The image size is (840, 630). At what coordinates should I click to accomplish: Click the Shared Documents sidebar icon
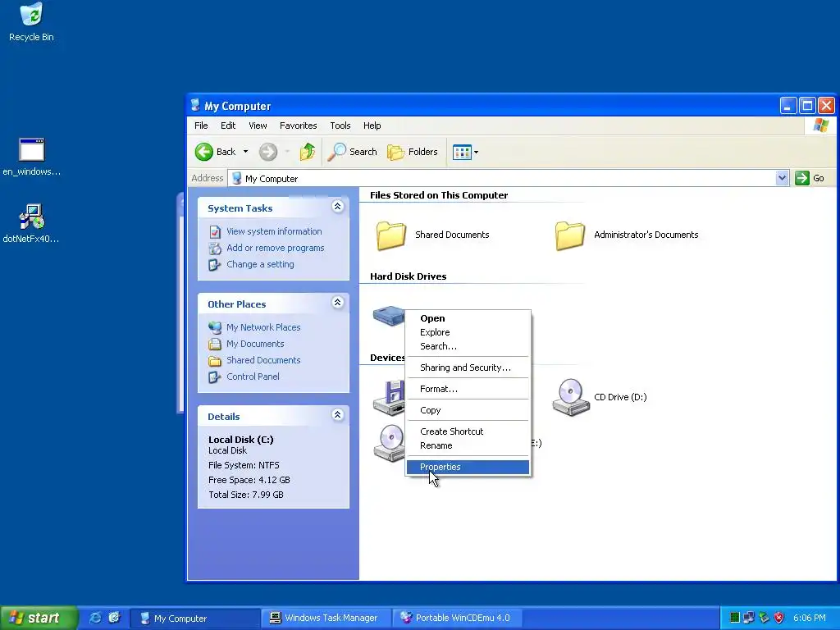(x=215, y=361)
